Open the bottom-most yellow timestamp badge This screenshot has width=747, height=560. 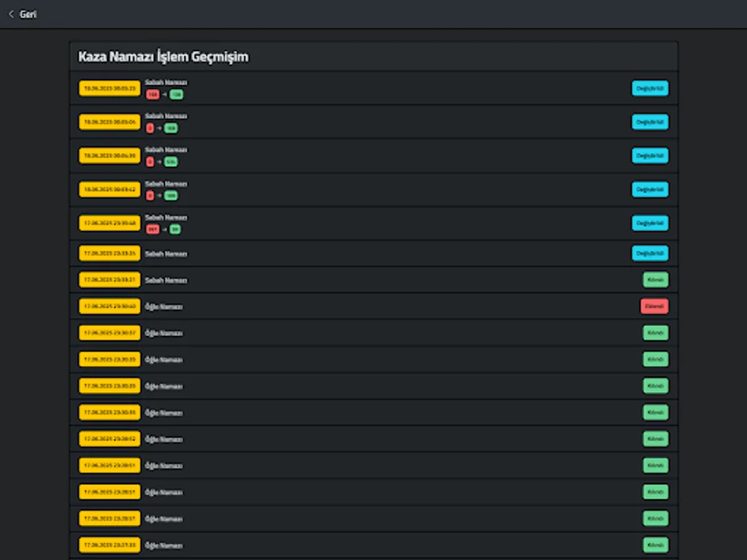click(x=110, y=544)
